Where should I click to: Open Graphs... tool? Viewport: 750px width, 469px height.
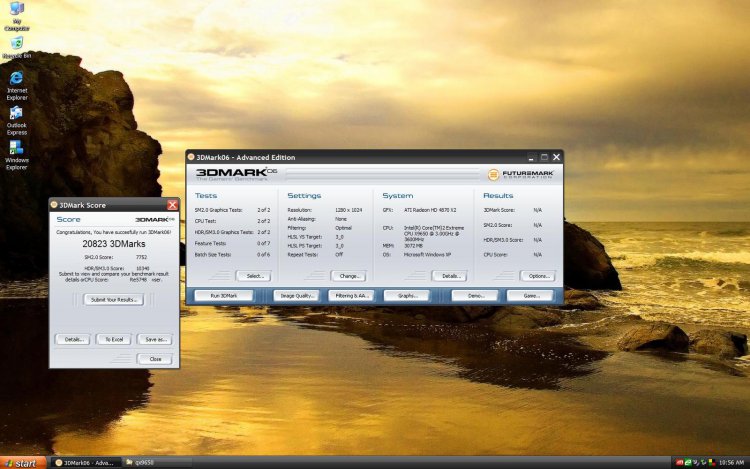coord(407,296)
